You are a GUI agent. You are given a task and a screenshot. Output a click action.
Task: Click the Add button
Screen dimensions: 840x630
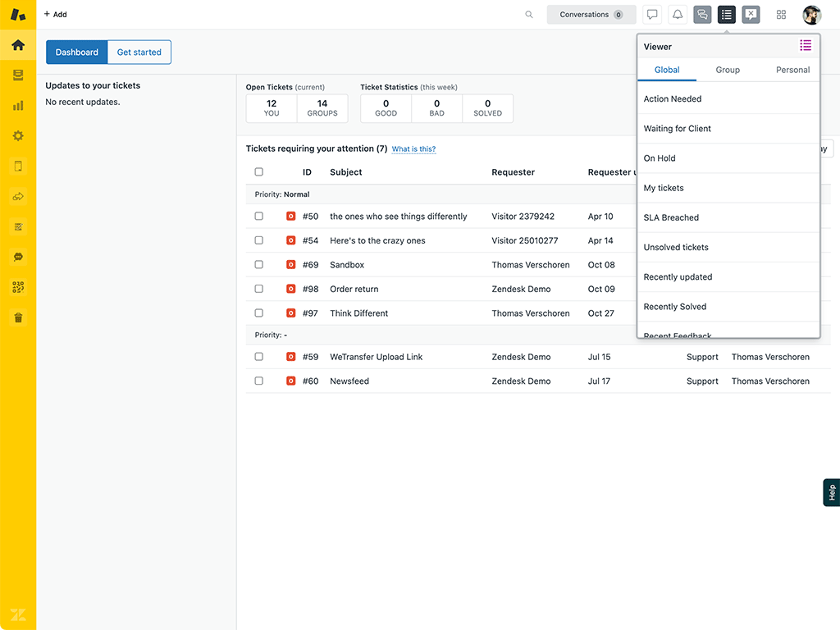pyautogui.click(x=55, y=15)
